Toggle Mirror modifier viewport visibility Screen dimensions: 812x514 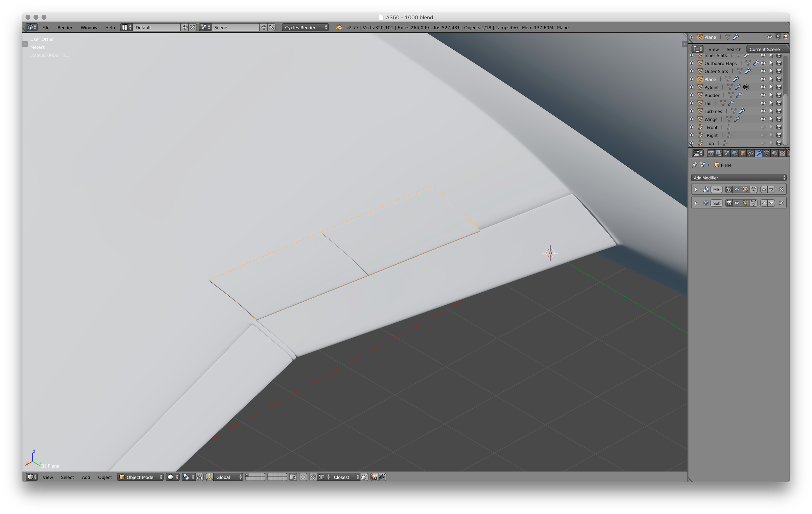tap(737, 190)
